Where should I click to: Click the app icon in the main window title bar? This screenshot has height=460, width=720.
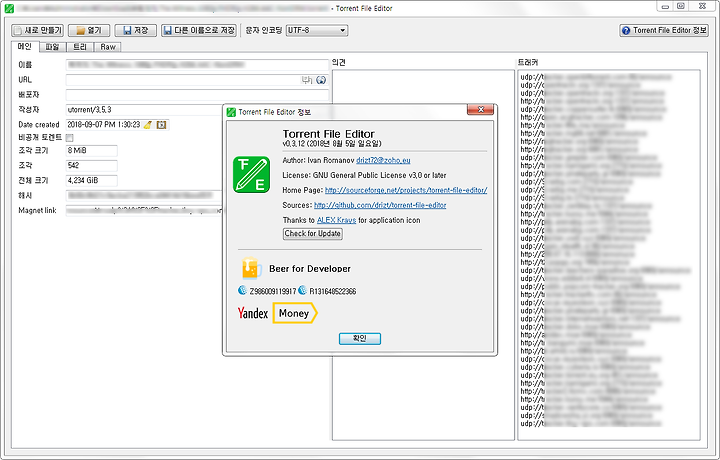coord(9,8)
